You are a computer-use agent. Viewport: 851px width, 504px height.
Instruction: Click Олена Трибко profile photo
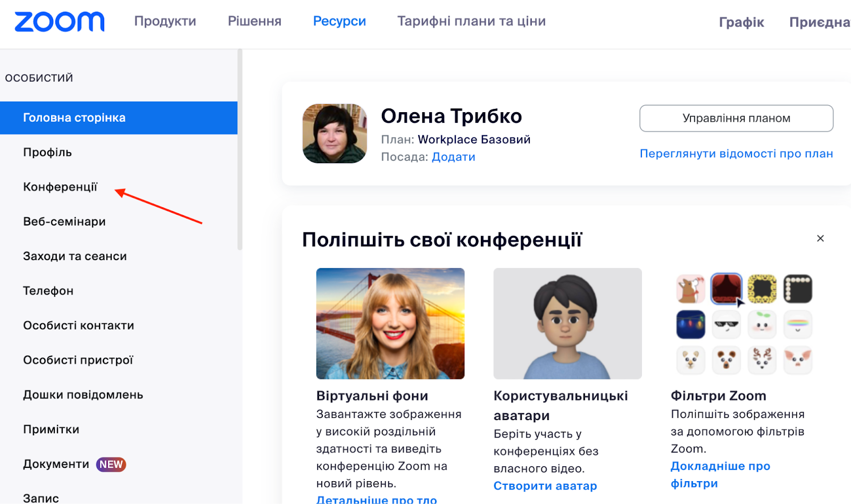tap(335, 133)
